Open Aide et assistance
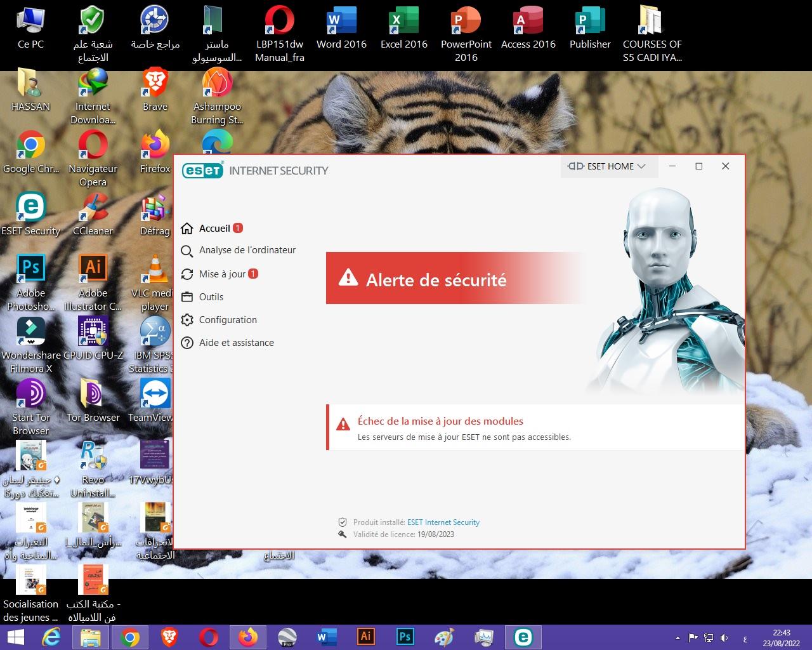Screen dimensions: 812x650 click(228, 343)
